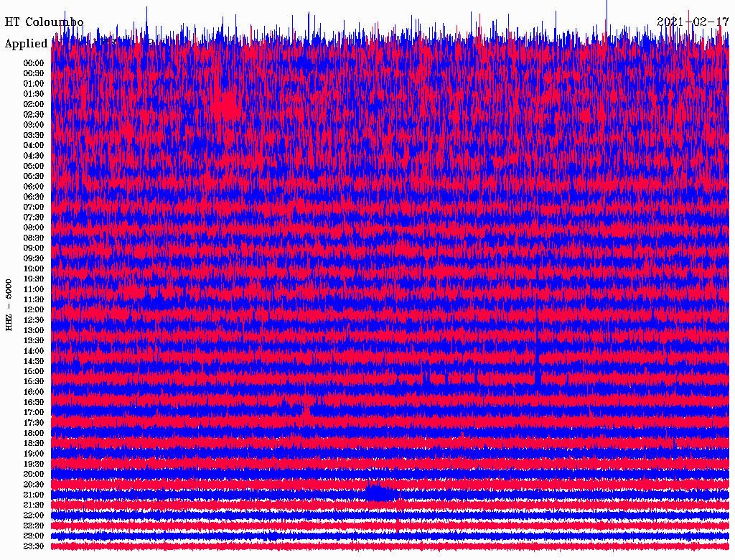Select the 23:00 time label

pyautogui.click(x=34, y=536)
